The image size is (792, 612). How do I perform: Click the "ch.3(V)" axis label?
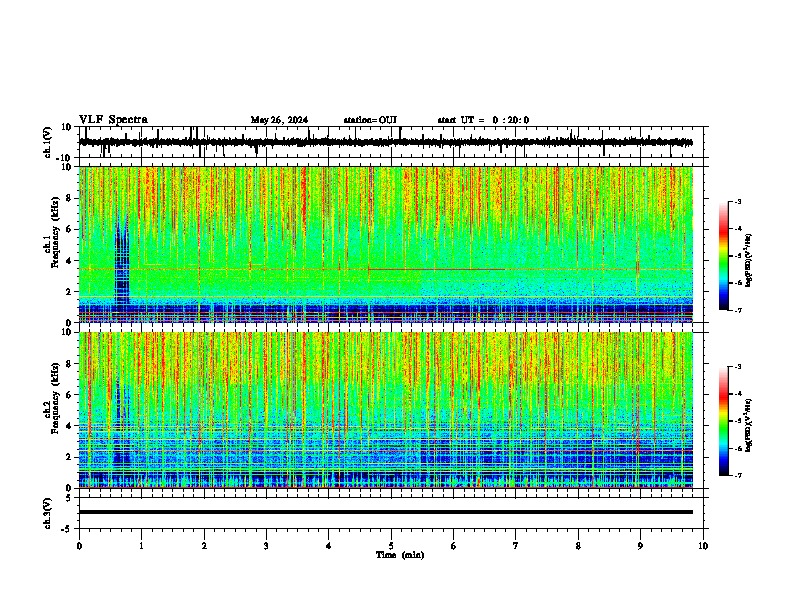click(x=49, y=513)
